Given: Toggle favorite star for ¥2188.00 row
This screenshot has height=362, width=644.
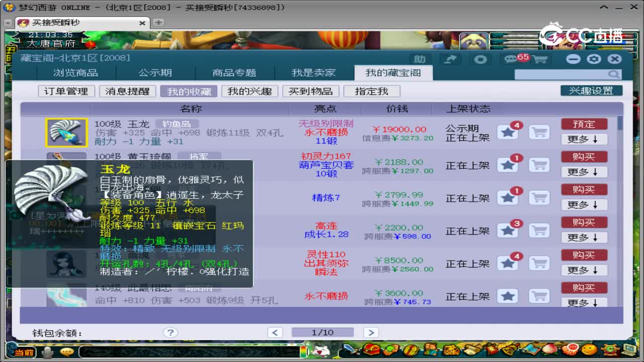Looking at the screenshot, I should [x=508, y=165].
